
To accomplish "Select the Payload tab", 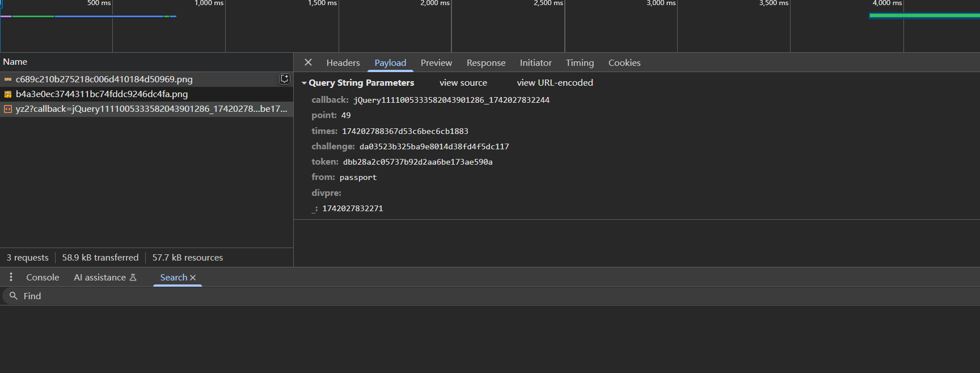I will [390, 63].
